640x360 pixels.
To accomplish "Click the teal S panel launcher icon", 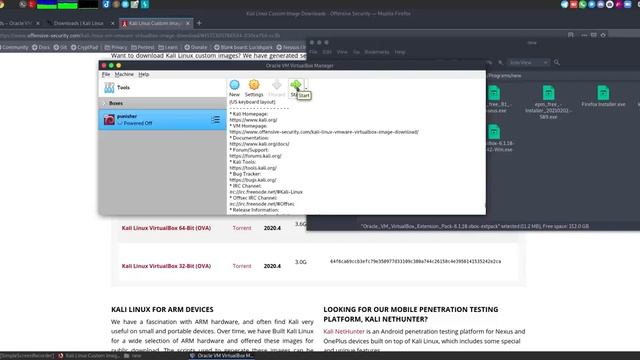I will (x=145, y=4).
